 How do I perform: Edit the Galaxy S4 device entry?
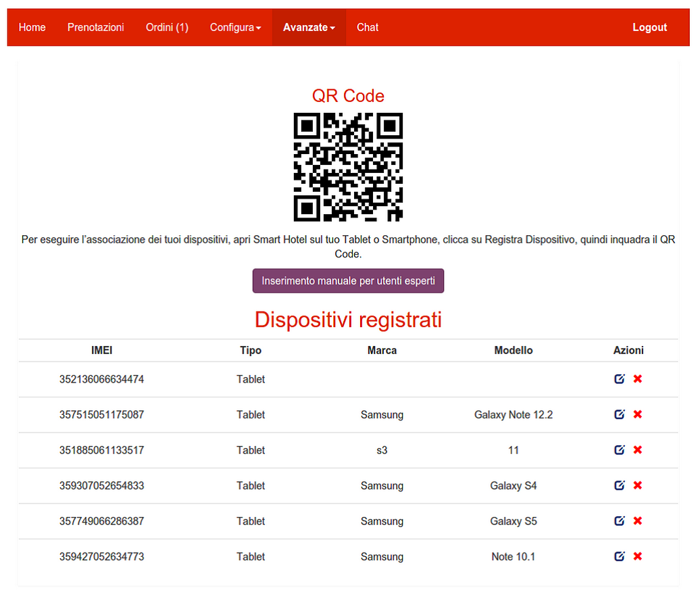pyautogui.click(x=619, y=485)
